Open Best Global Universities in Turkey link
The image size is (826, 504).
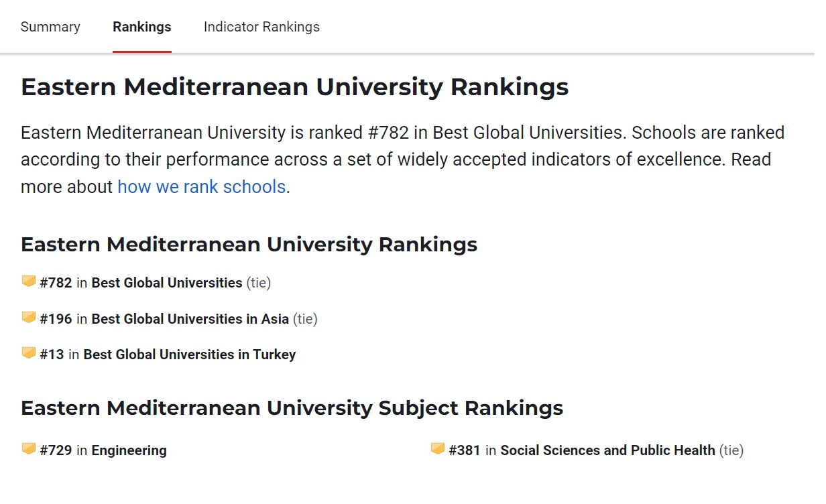[189, 355]
